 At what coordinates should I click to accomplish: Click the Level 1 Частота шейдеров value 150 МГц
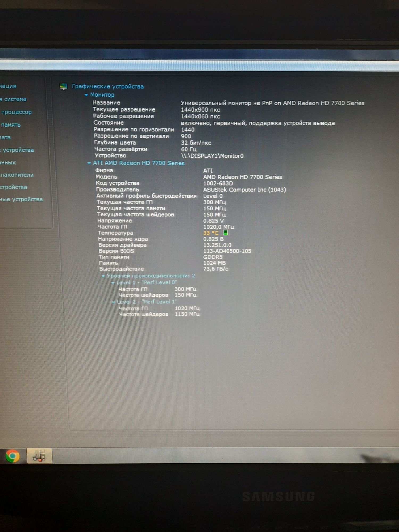185,295
